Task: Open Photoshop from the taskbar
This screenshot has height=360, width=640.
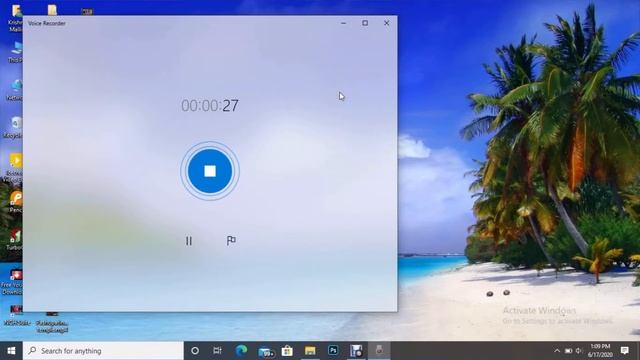Action: [x=333, y=351]
